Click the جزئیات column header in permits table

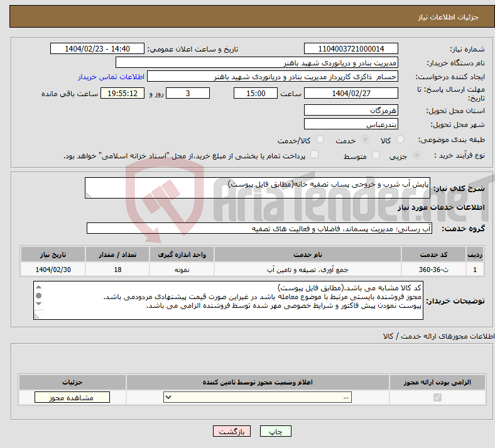(72, 382)
